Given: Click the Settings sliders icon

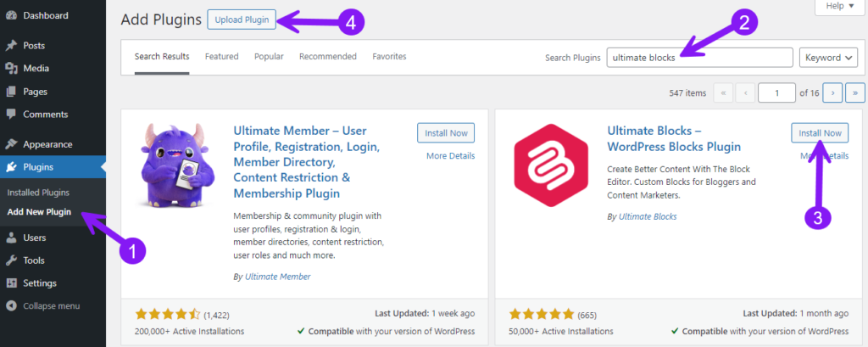Looking at the screenshot, I should (x=11, y=283).
